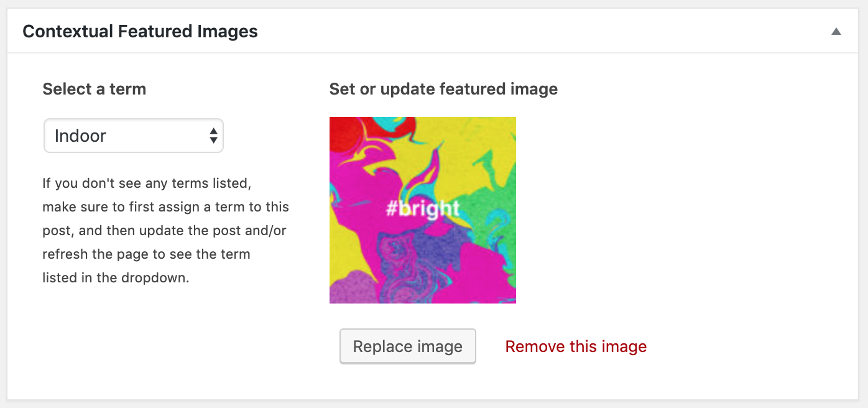Click the Set or update featured image heading
The image size is (868, 408).
pyautogui.click(x=443, y=89)
